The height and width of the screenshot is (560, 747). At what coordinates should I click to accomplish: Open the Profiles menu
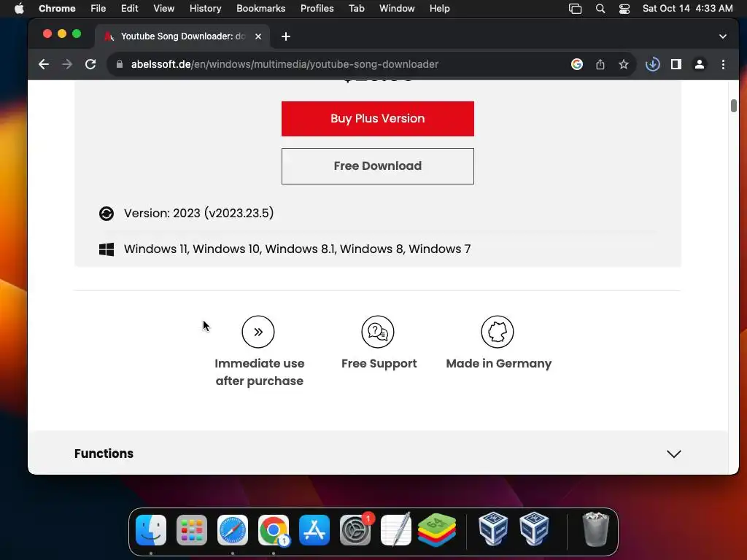(317, 9)
